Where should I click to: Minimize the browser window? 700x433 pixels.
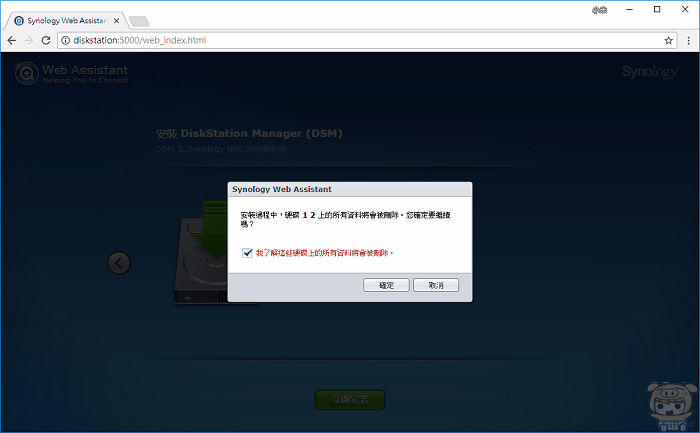pos(629,9)
